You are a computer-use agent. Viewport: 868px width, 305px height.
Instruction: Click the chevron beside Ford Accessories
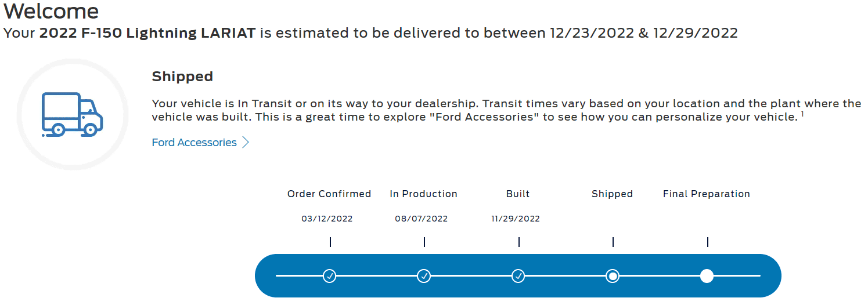246,143
